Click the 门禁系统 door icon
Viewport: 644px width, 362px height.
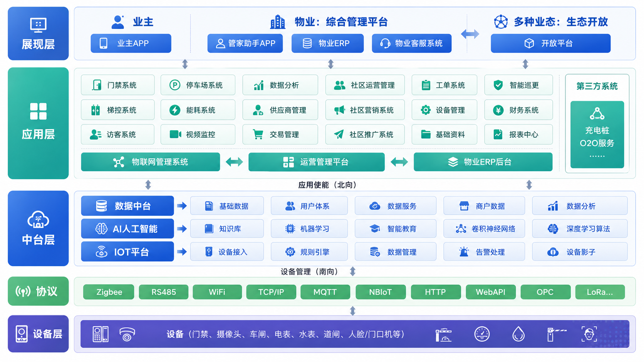point(97,85)
